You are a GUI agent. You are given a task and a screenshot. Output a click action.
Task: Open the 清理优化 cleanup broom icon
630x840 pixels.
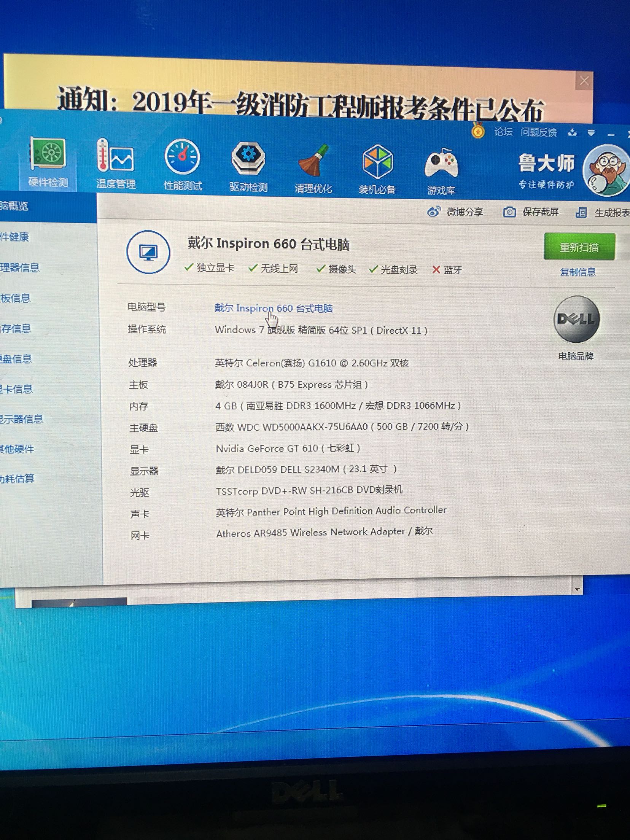click(x=313, y=168)
